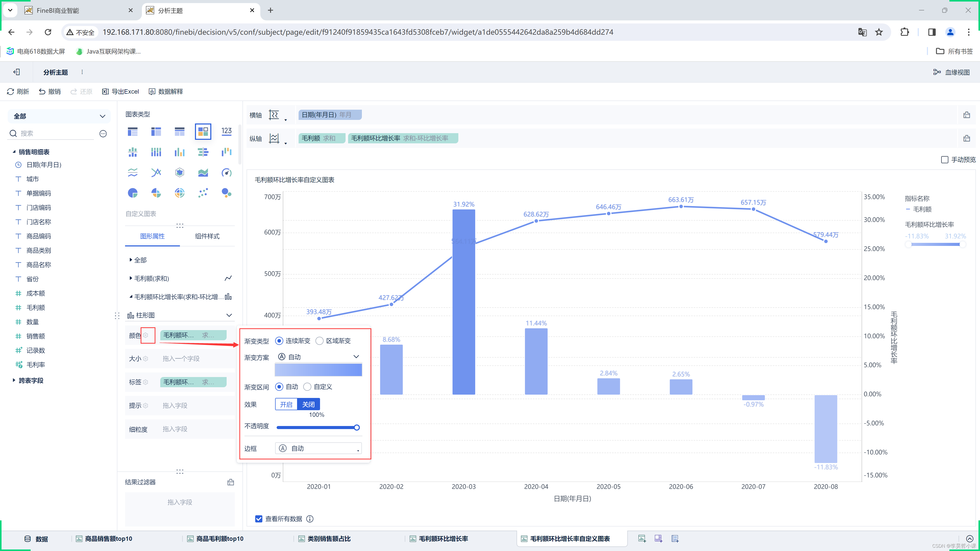
Task: Add new component icon at bottom
Action: click(642, 539)
